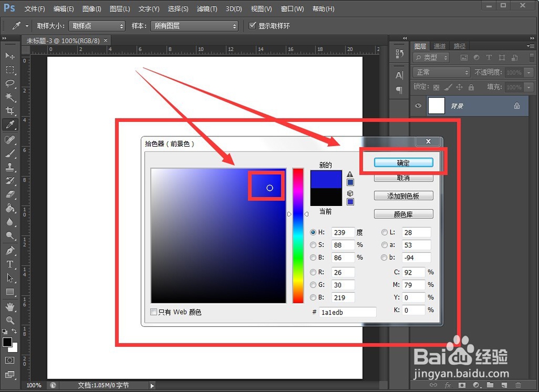Toggle Show Sampling Ring checkbox
Screen dimensions: 539x392
pyautogui.click(x=252, y=25)
